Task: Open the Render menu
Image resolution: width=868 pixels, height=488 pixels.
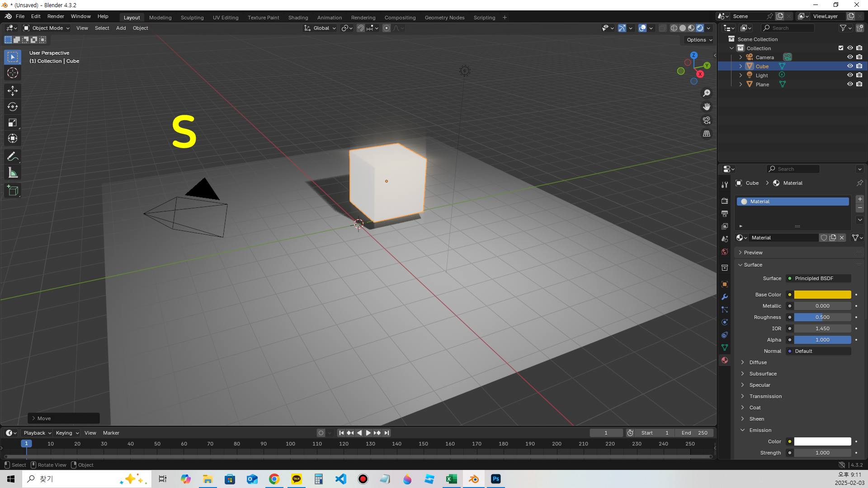Action: pyautogui.click(x=56, y=16)
